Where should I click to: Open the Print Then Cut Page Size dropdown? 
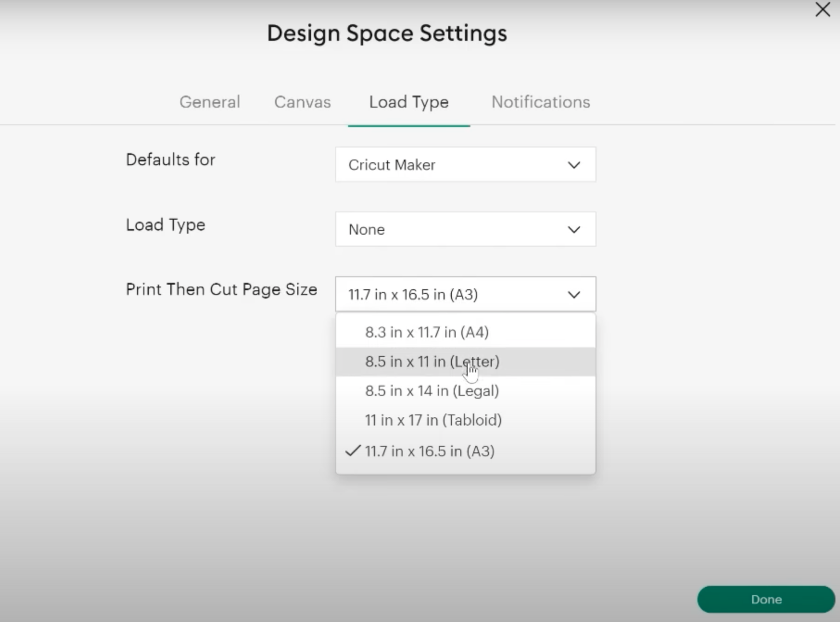pos(465,294)
